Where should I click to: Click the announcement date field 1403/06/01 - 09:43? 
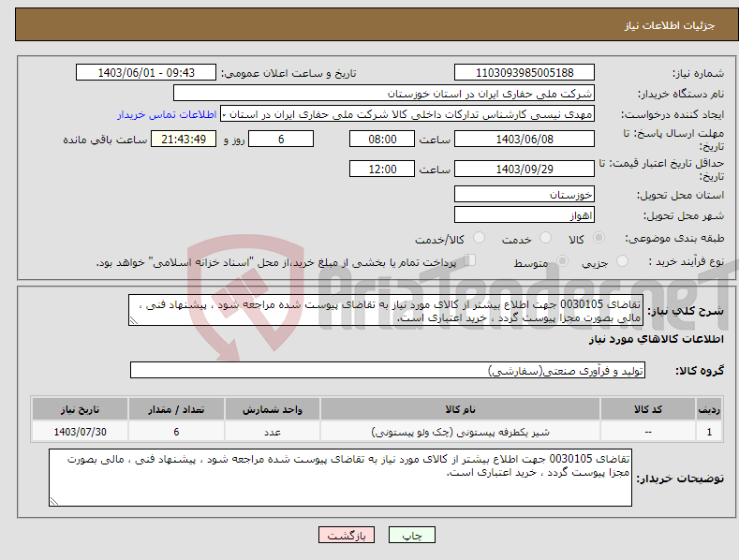tap(146, 73)
